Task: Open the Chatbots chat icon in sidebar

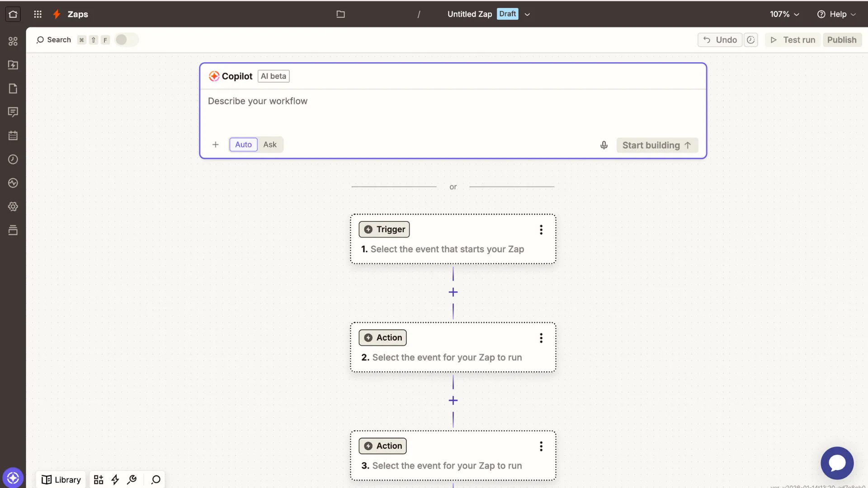Action: coord(13,112)
